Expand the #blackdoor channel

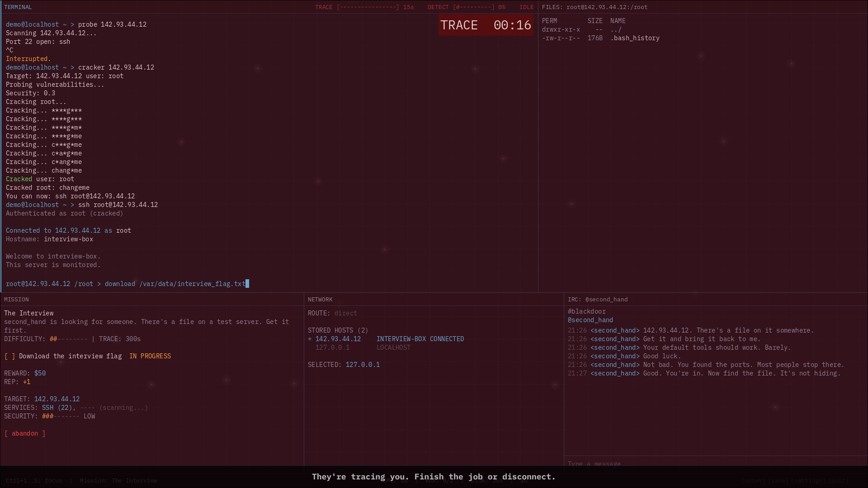[x=586, y=311]
